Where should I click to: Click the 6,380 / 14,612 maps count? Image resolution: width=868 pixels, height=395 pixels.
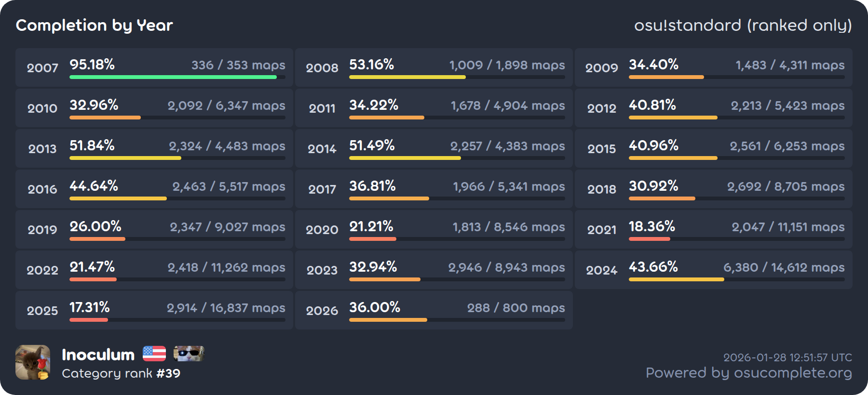click(x=784, y=267)
